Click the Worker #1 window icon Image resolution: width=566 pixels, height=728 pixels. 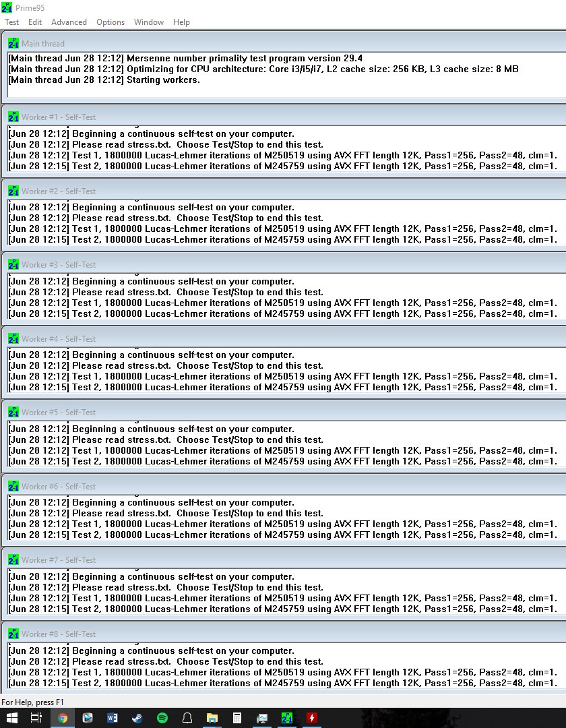[x=13, y=117]
